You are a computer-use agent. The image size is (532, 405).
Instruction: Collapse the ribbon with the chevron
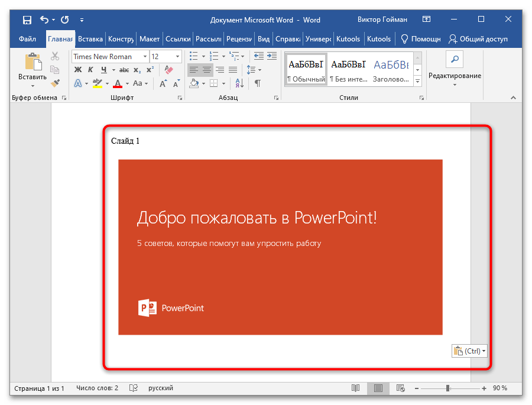point(513,98)
